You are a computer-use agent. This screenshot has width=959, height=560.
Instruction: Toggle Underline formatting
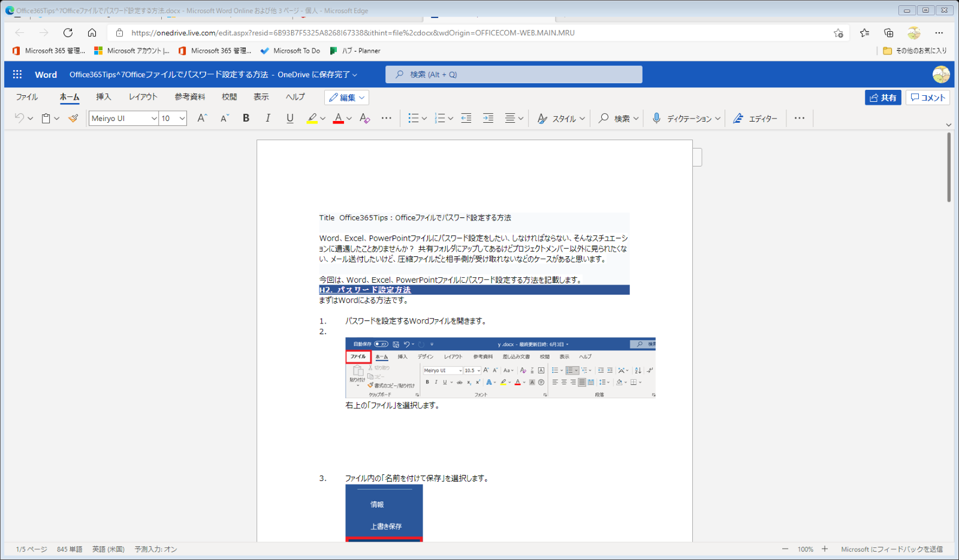tap(290, 118)
